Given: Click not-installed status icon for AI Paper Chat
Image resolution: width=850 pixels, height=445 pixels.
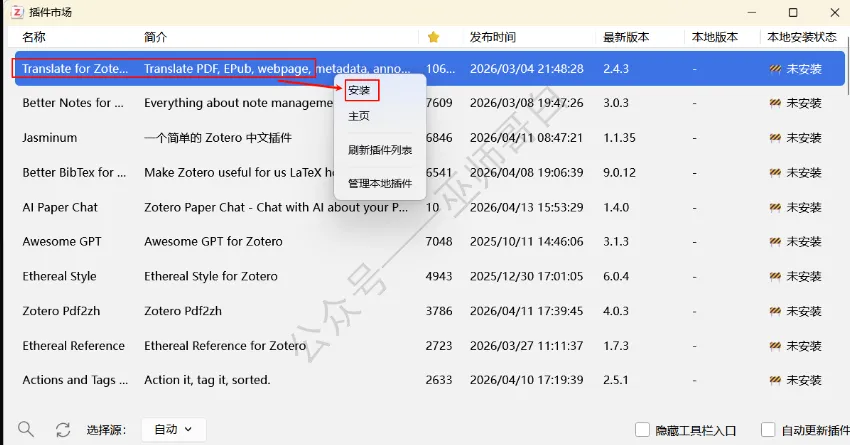Looking at the screenshot, I should tap(775, 207).
